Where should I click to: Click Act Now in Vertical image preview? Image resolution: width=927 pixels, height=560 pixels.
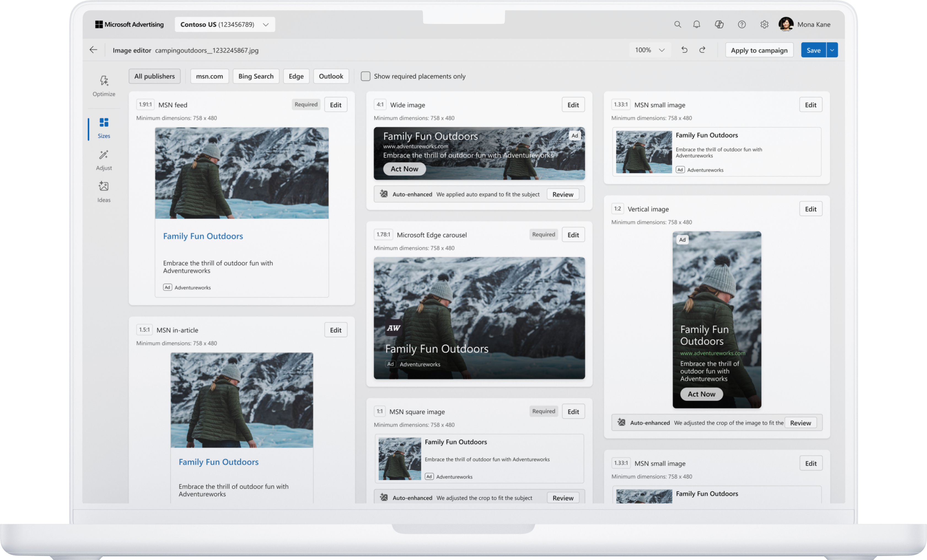pyautogui.click(x=701, y=394)
